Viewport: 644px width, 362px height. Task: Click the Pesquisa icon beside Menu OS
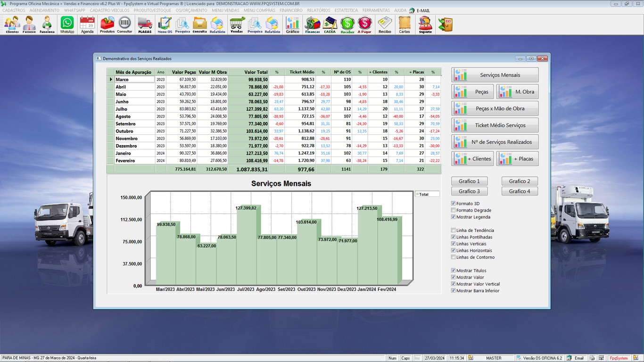click(182, 25)
